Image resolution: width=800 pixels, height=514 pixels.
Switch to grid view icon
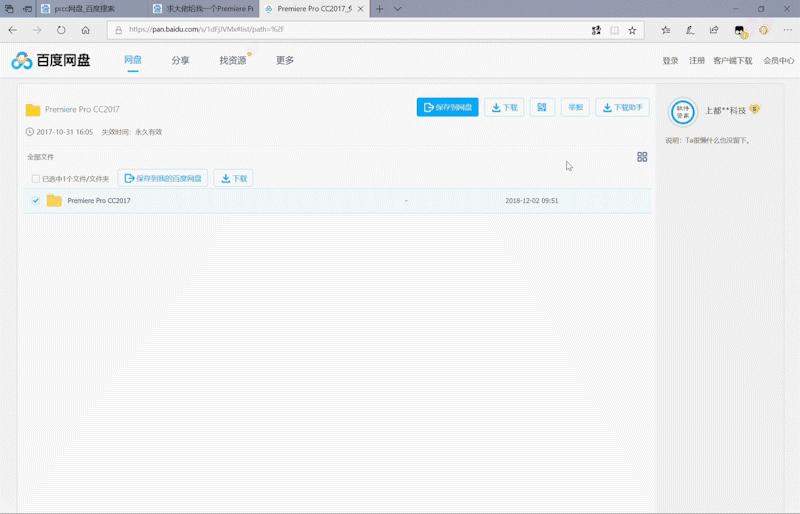642,157
